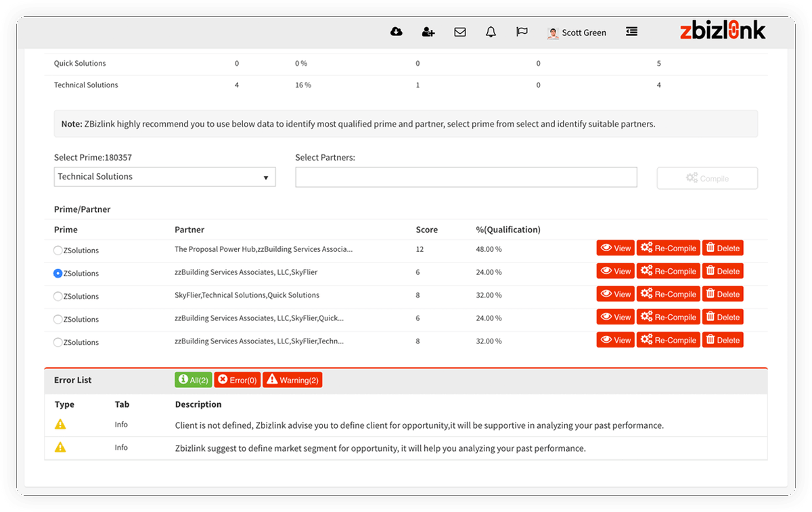Image resolution: width=812 pixels, height=512 pixels.
Task: Re-Compile The Proposal Power Hub row
Action: coord(669,248)
